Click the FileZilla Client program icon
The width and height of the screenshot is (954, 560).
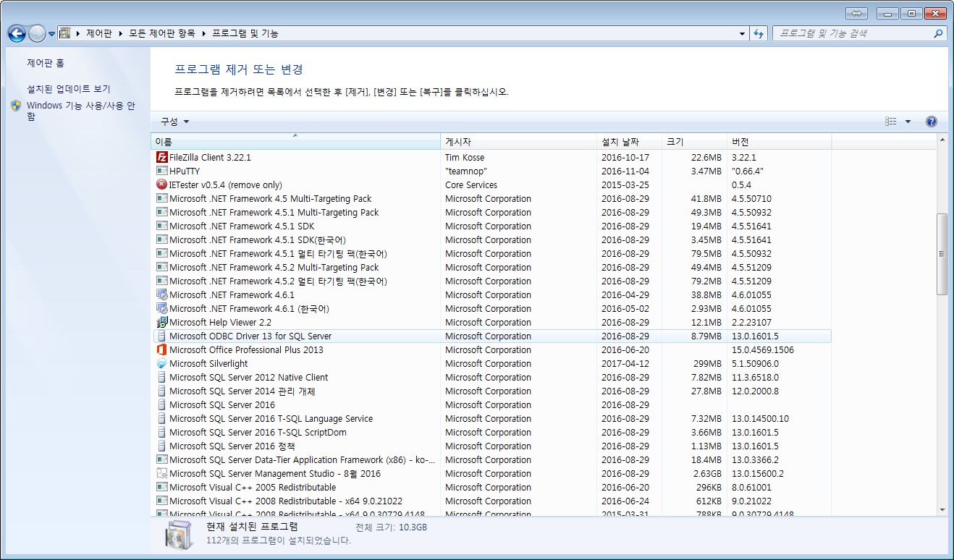click(x=162, y=157)
